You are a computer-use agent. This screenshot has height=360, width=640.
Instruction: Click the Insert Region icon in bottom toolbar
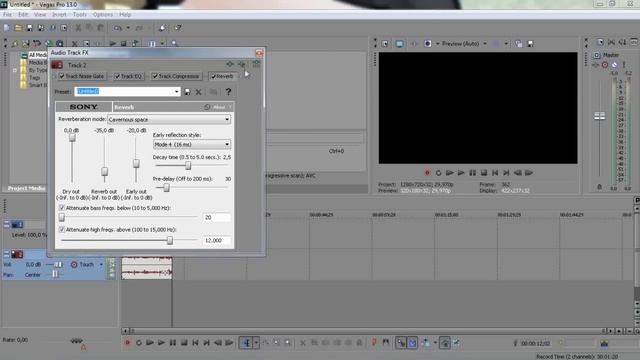point(386,342)
